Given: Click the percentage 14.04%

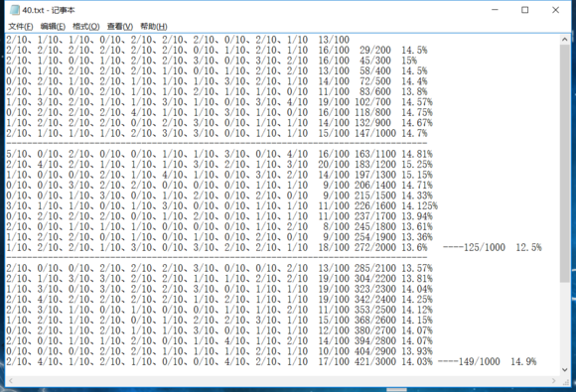Looking at the screenshot, I should (417, 289).
